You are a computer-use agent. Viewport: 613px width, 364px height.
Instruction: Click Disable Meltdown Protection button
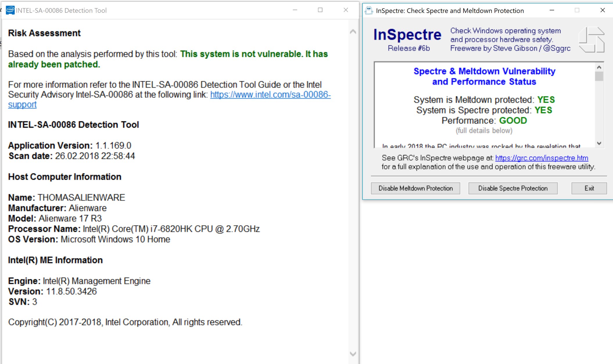[415, 188]
